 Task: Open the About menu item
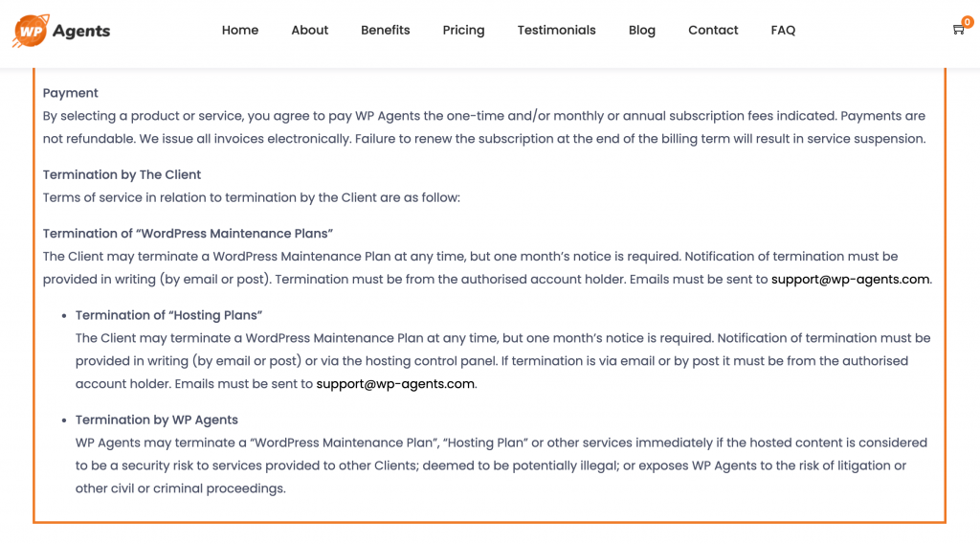click(x=310, y=31)
